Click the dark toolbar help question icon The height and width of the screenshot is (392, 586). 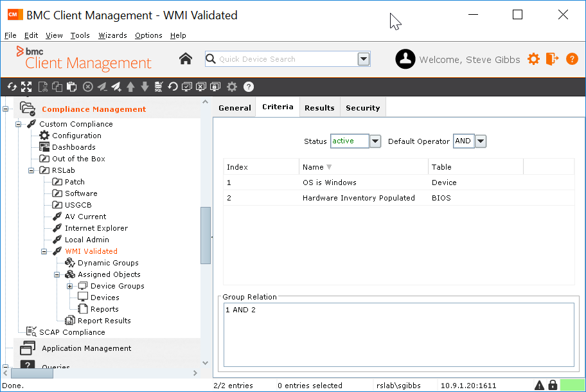[x=249, y=87]
